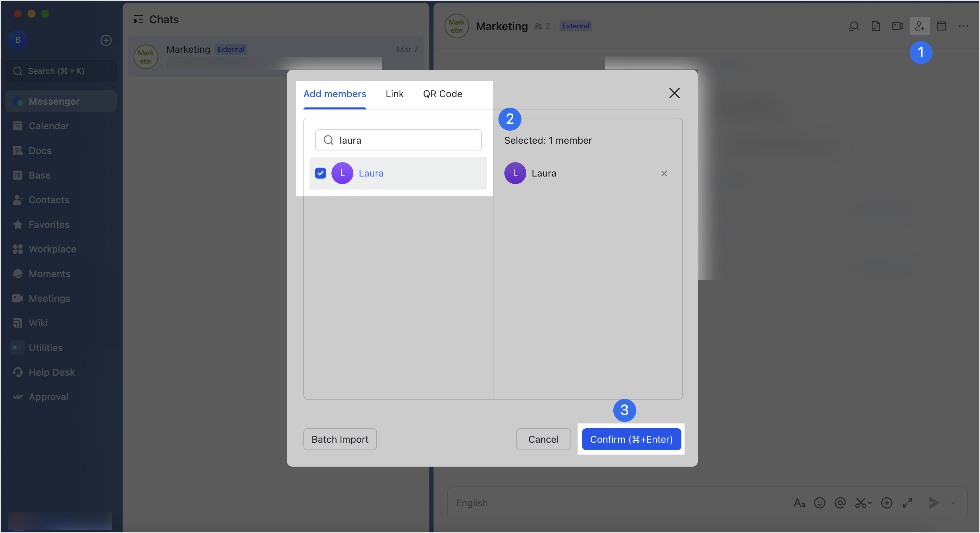Open the global Search (⌘+K) field
Image resolution: width=980 pixels, height=533 pixels.
(61, 71)
